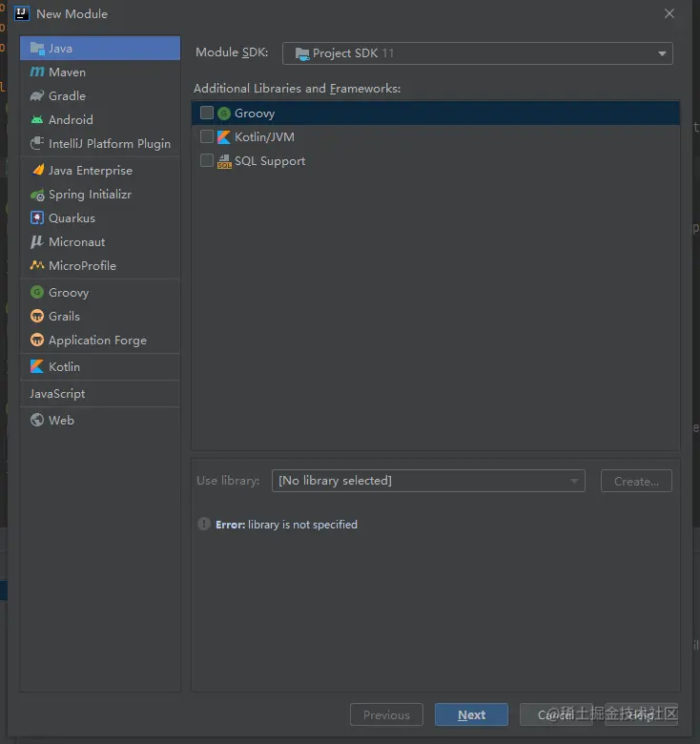Click the error warning icon

204,524
